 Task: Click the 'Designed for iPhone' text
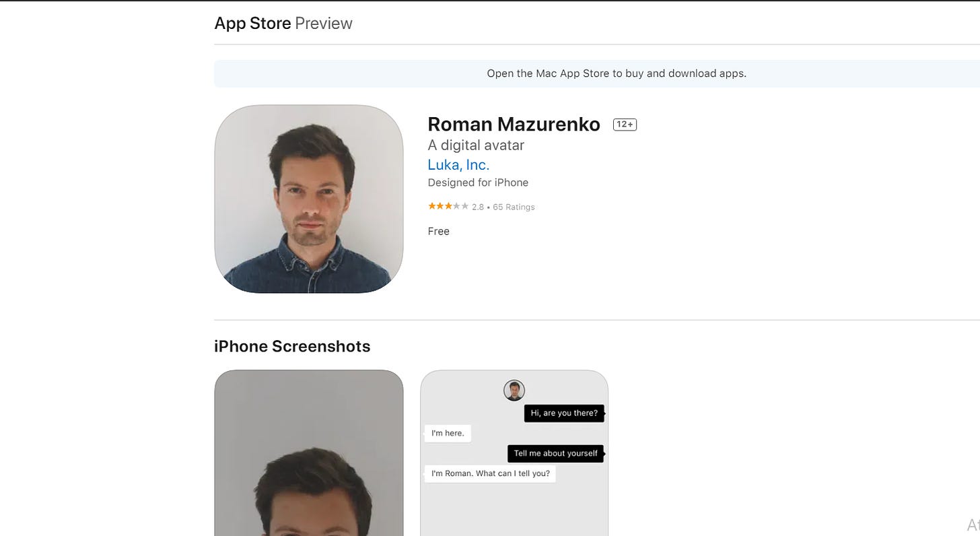[x=478, y=182]
